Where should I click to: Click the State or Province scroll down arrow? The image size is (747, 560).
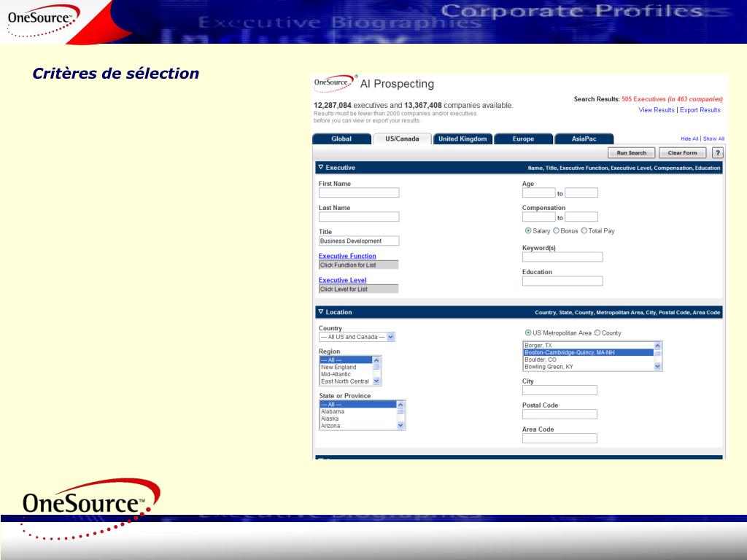tap(400, 426)
